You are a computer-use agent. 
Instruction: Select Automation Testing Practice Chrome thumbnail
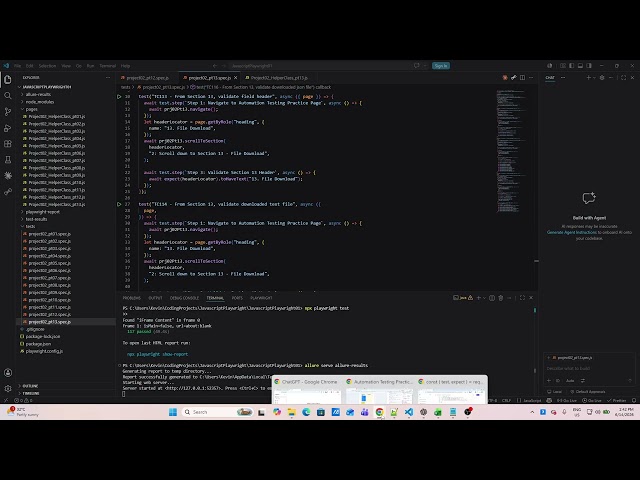379,390
